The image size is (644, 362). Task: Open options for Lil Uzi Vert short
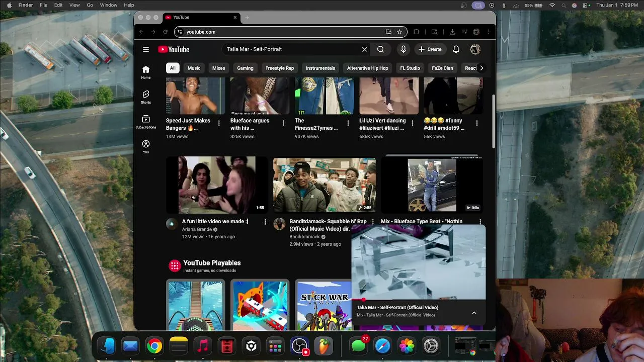(x=412, y=123)
